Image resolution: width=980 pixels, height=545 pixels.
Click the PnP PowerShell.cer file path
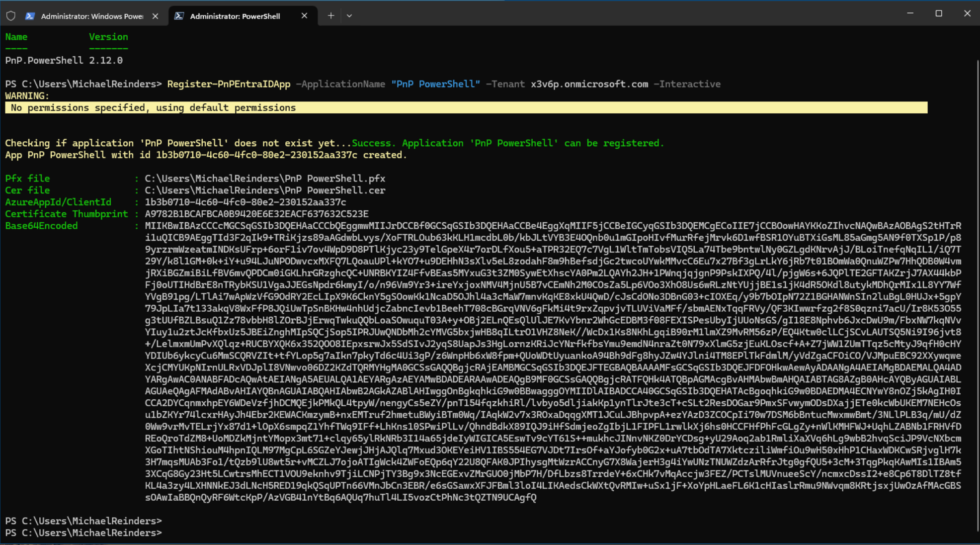tap(264, 190)
